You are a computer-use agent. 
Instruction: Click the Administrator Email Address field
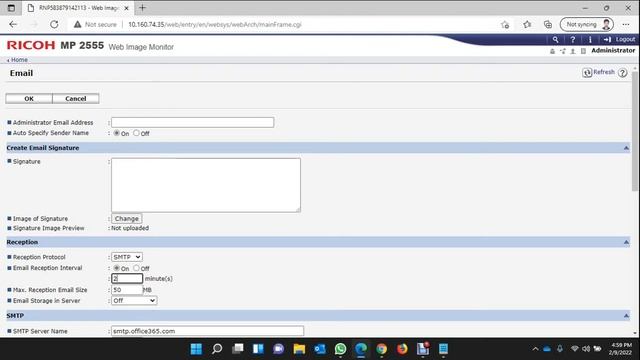pos(193,122)
